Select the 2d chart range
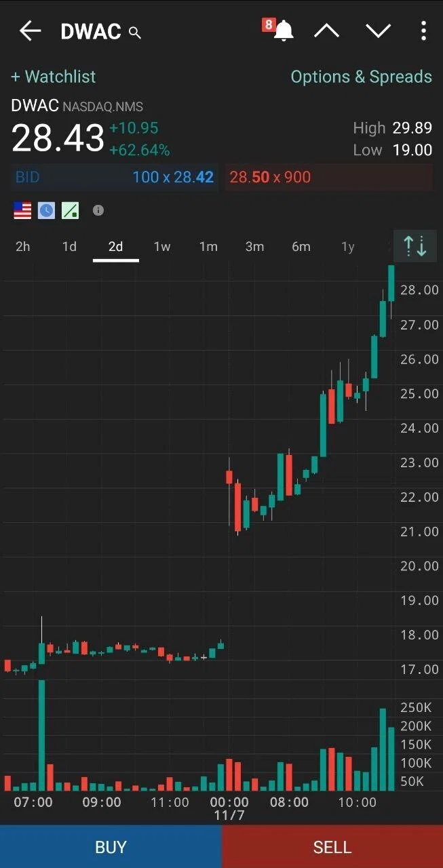This screenshot has height=868, width=443. (116, 247)
